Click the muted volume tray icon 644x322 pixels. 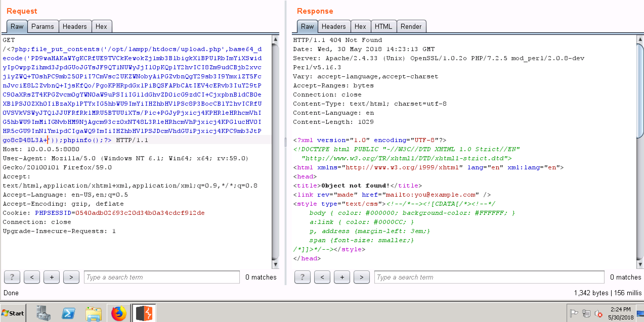(x=598, y=314)
